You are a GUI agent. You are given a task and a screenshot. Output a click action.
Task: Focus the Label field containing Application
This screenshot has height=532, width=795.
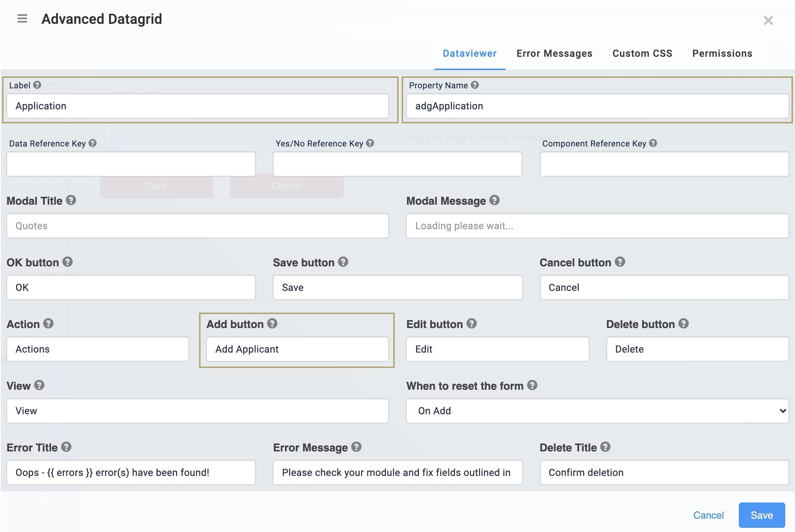tap(198, 106)
